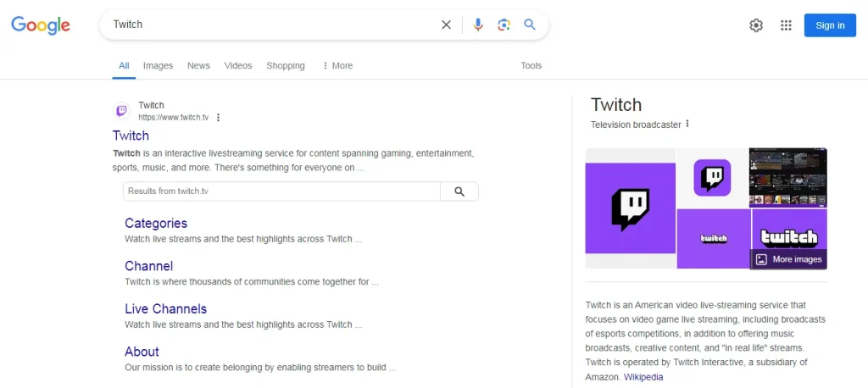
Task: Start voice search with microphone icon
Action: 478,25
